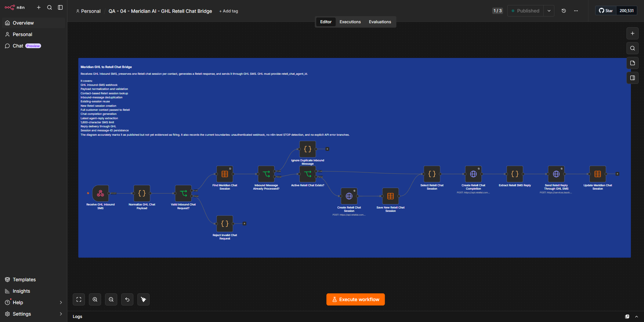Fit workflow to view icon
This screenshot has height=322, width=644.
point(79,299)
